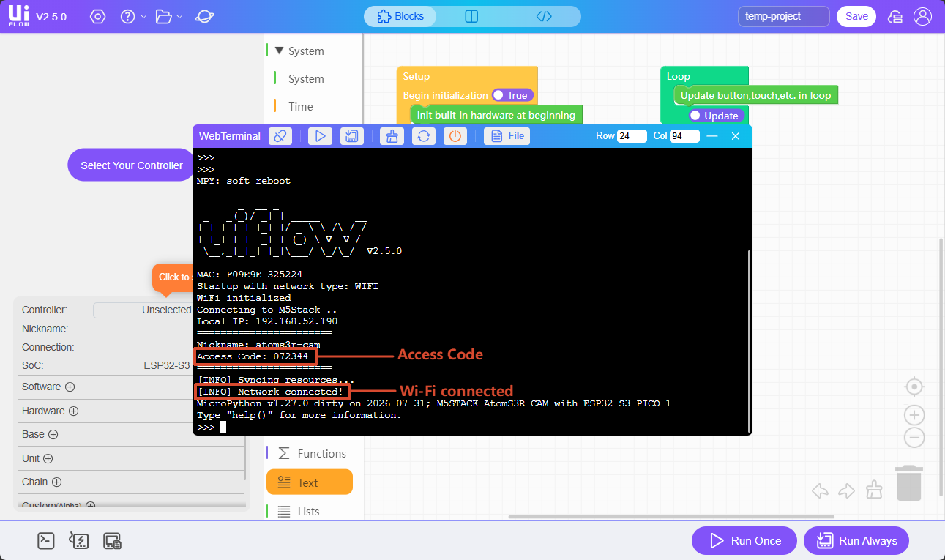Screen dimensions: 945x560
Task: Click the WebTerminal download-to-device icon
Action: (x=352, y=136)
